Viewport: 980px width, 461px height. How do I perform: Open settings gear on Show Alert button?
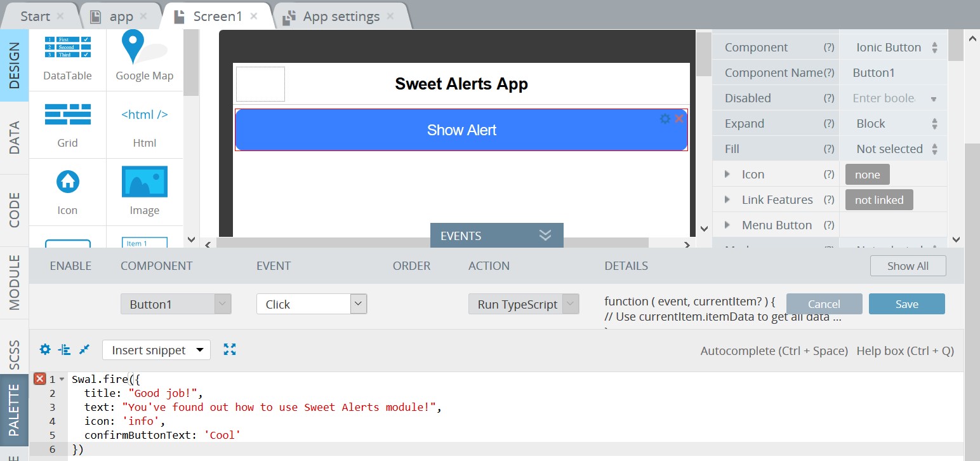665,119
